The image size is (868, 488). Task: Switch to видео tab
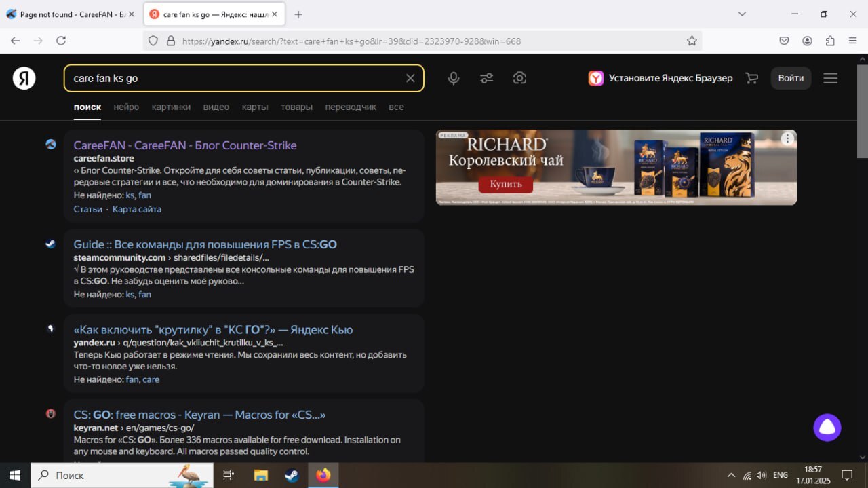click(x=216, y=107)
